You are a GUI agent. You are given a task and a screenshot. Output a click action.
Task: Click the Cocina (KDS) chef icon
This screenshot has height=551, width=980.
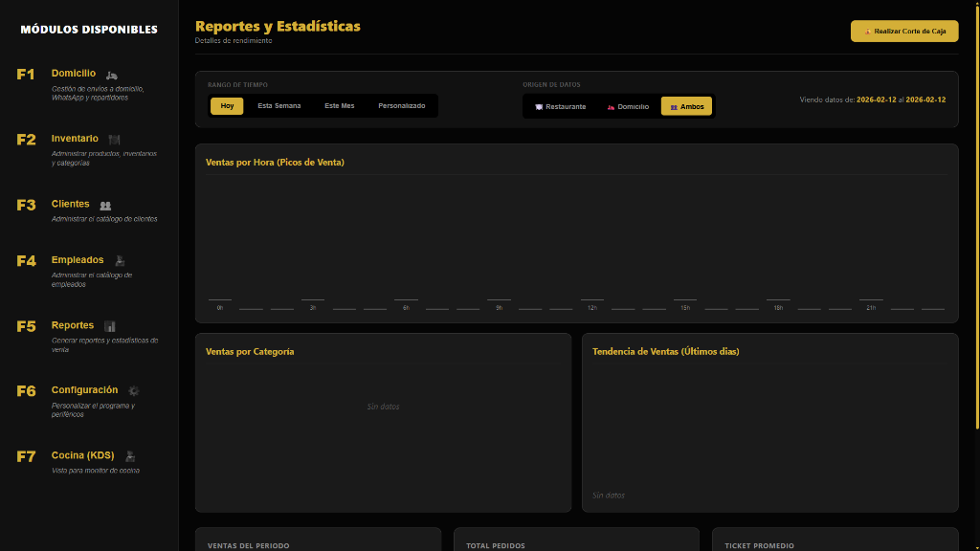click(x=130, y=456)
